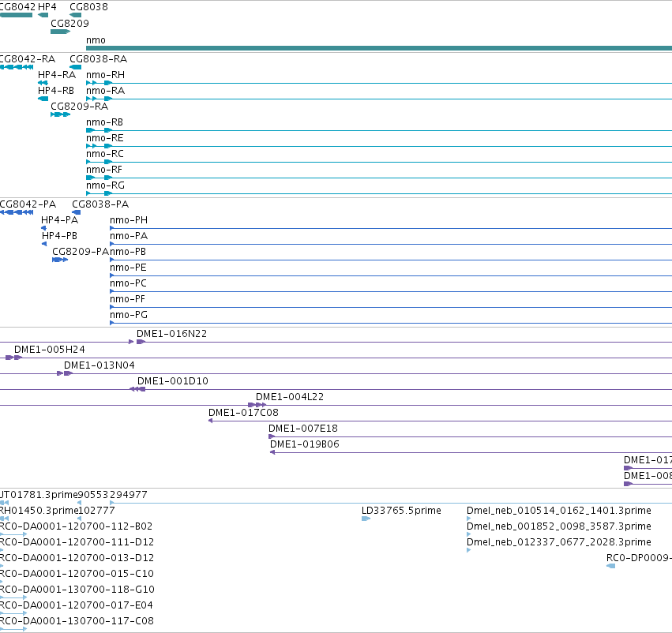Click DME1-016N22 clone label
Viewport: 672px width, 633px height.
(172, 334)
